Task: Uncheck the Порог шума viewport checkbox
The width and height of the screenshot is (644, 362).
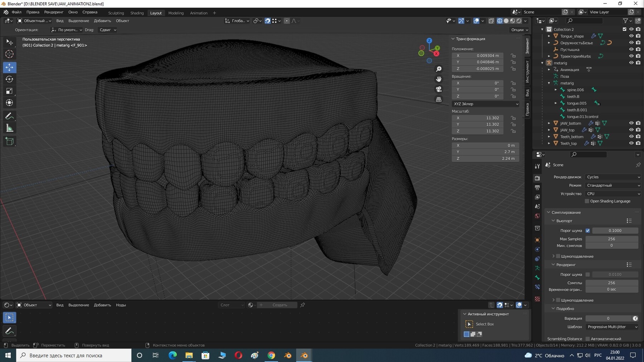Action: pos(587,230)
